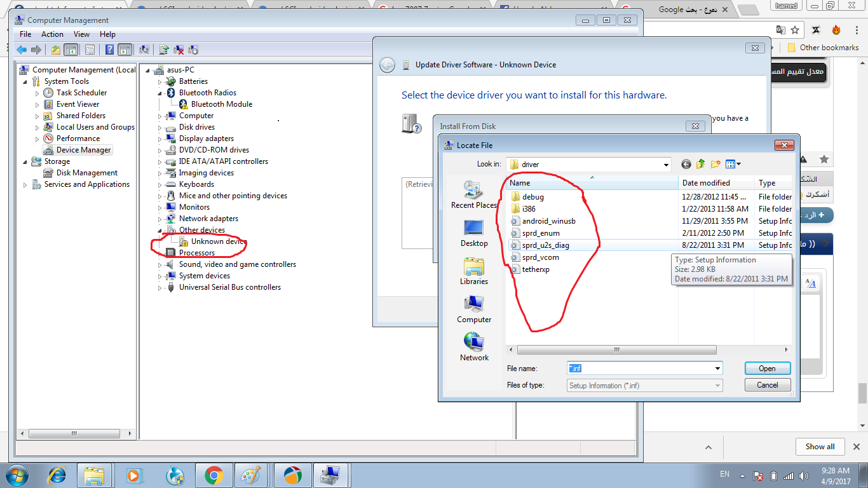Click Uninstall device toolbar icon
Viewport: 868px width, 488px height.
coord(179,50)
